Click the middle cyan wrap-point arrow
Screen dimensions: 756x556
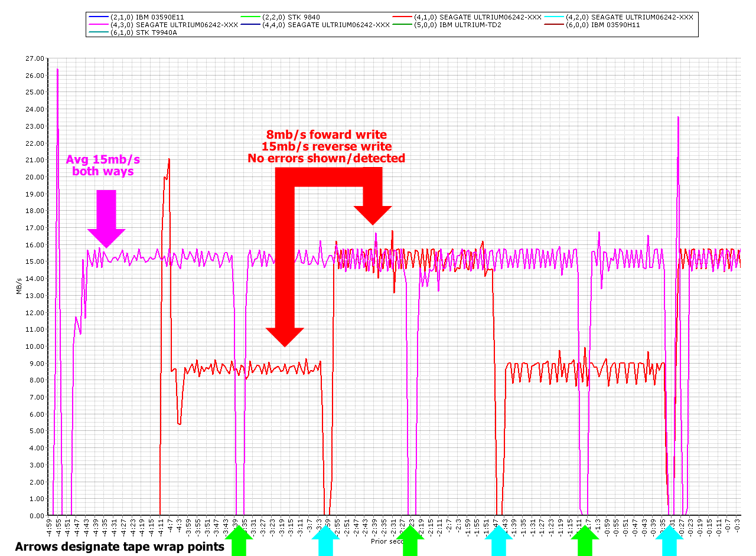coord(499,539)
